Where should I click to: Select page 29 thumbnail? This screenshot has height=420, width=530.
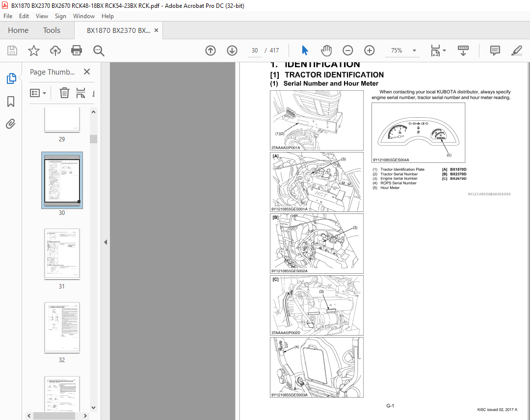(x=62, y=120)
